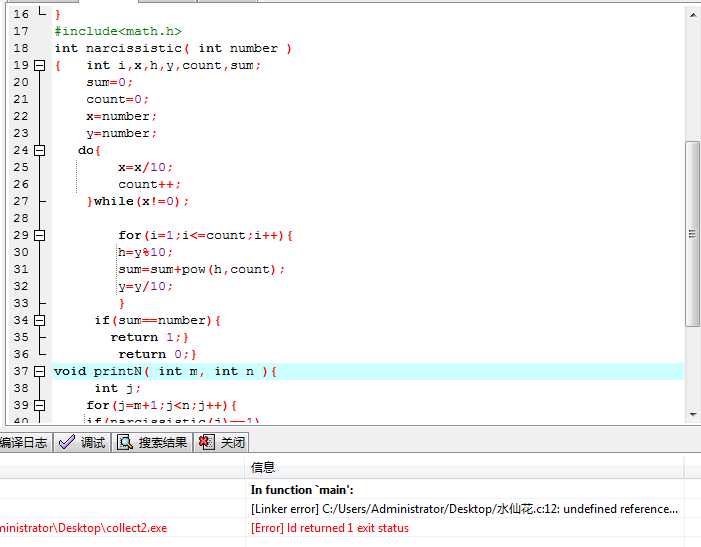Click 'for(i=1;i<=count;i++){' line
This screenshot has width=701, height=547.
(205, 235)
